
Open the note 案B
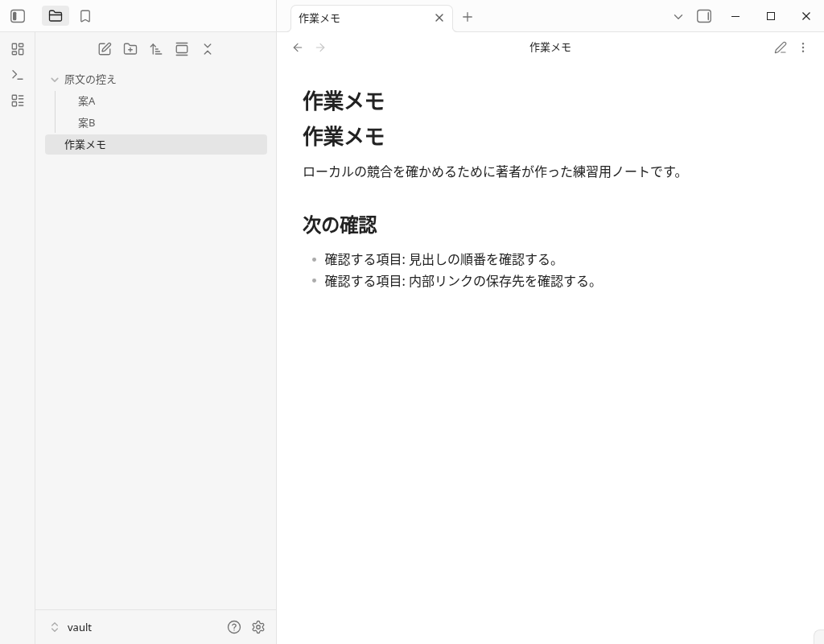(162, 122)
